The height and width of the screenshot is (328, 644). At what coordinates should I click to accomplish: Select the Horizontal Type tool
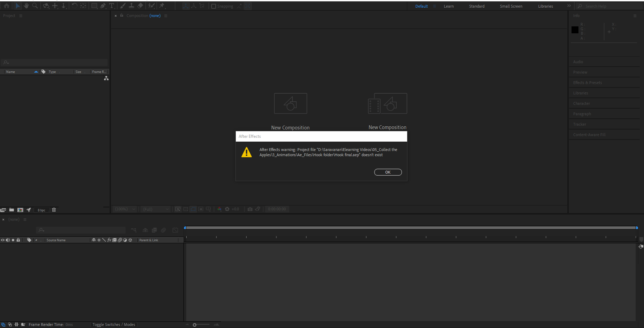112,6
